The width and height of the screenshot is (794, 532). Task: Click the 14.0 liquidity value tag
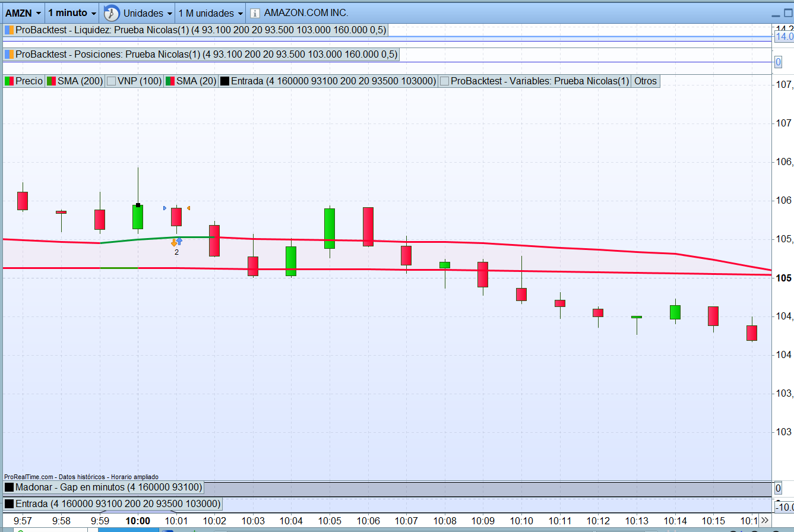[x=783, y=37]
